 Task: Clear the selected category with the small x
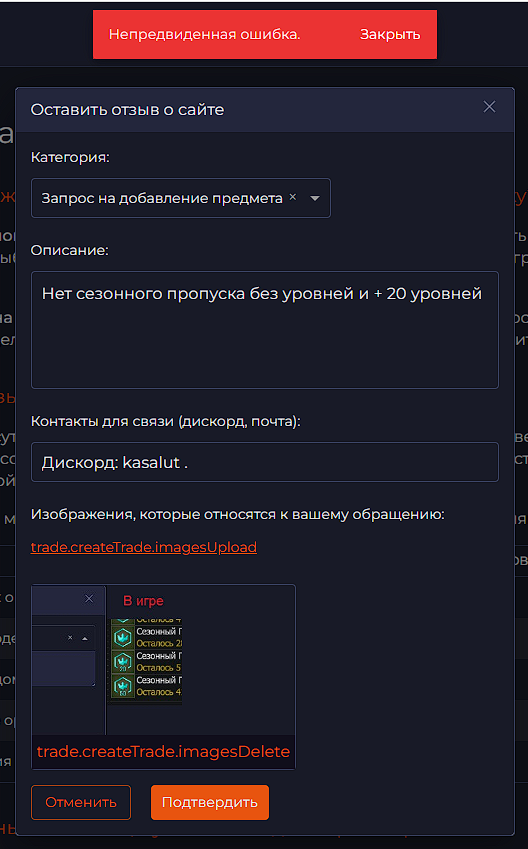click(x=292, y=197)
